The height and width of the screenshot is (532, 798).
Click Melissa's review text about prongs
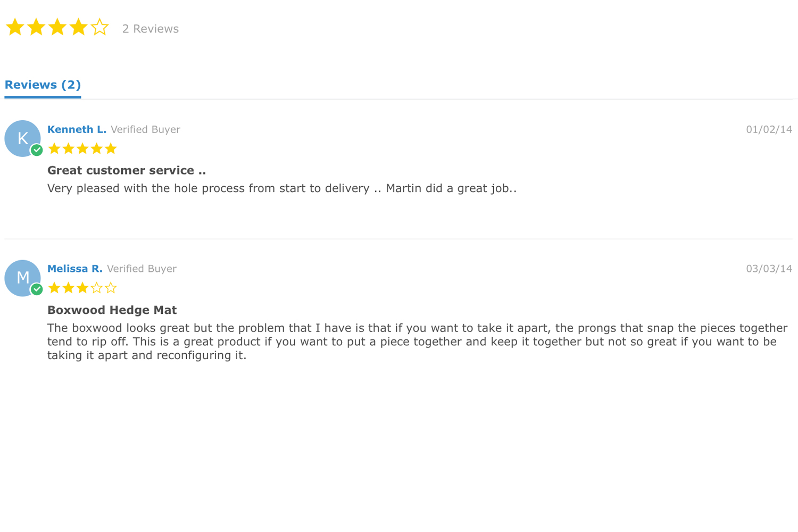(x=418, y=342)
